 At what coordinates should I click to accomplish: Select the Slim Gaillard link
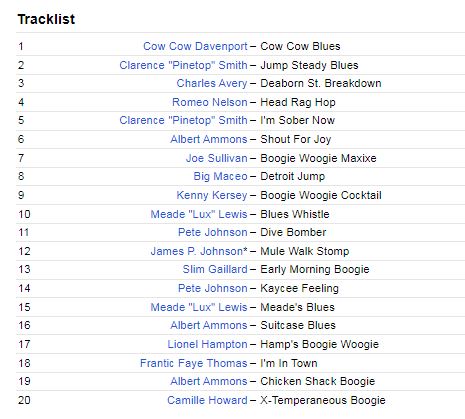(x=215, y=269)
